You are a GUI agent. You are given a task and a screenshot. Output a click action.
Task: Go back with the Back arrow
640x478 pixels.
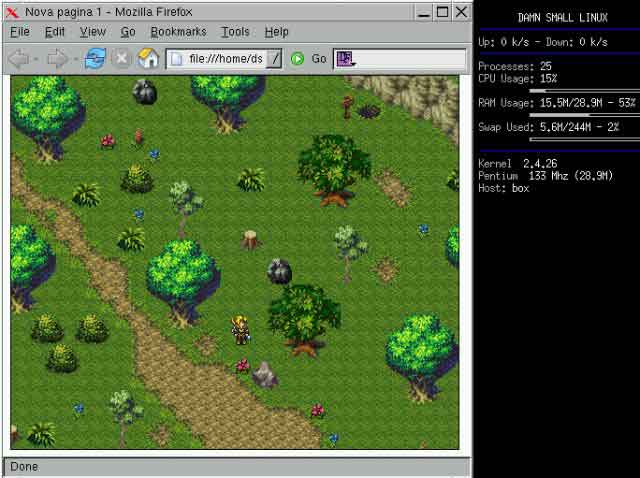pos(19,59)
